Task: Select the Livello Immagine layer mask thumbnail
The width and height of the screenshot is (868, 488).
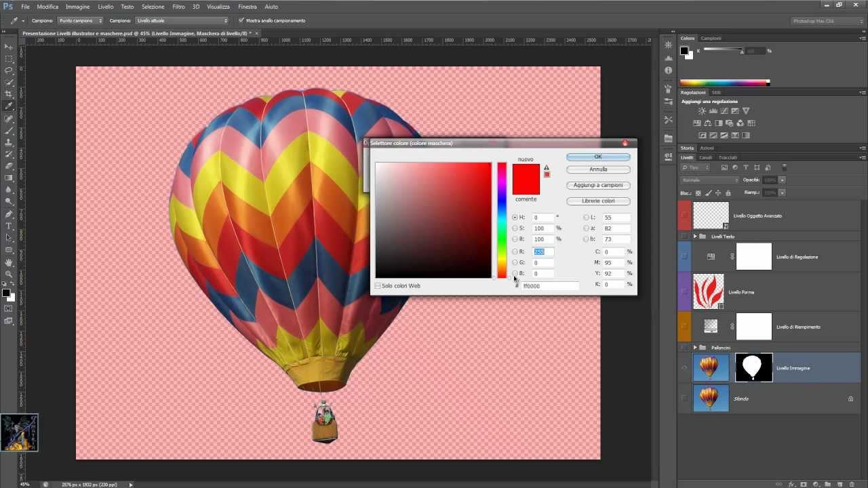Action: (754, 367)
